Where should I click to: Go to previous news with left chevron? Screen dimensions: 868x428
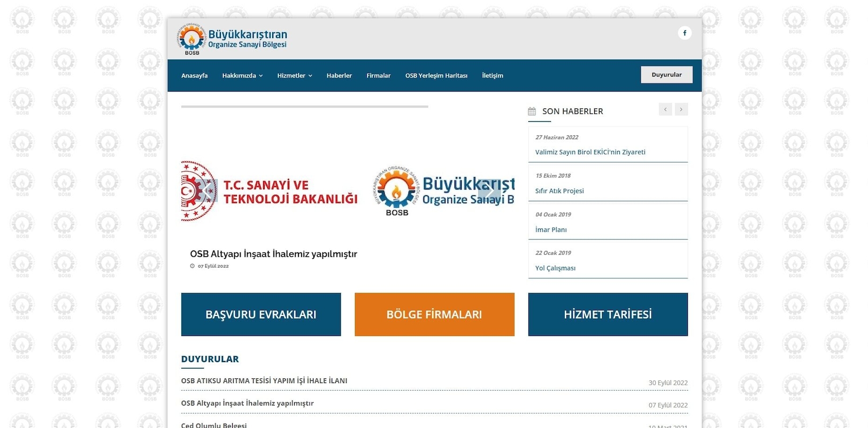click(x=665, y=109)
